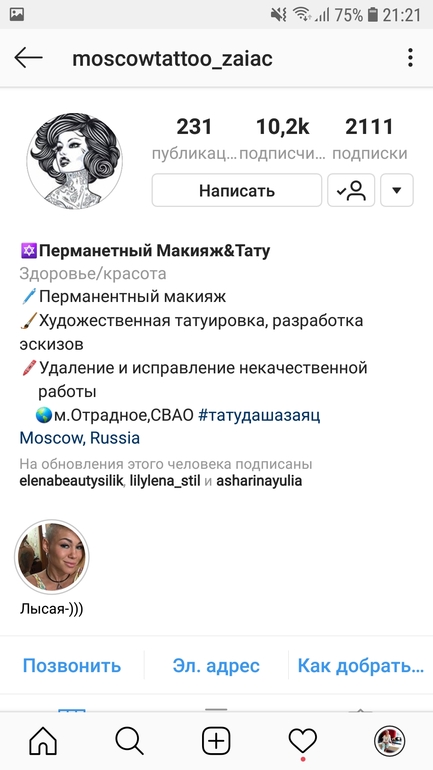
Task: Open hashtag #татудашазаяц link
Action: (259, 415)
